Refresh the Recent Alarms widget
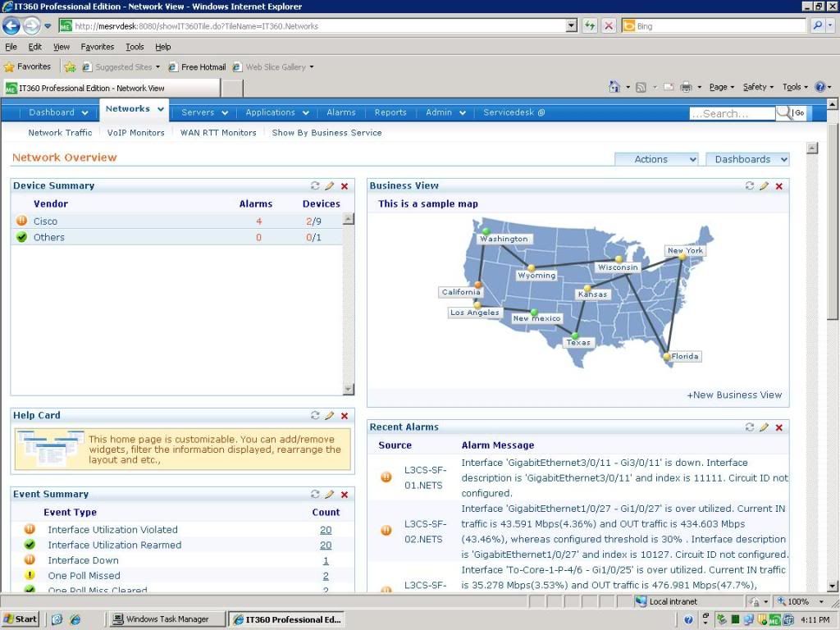This screenshot has height=630, width=840. coord(750,427)
